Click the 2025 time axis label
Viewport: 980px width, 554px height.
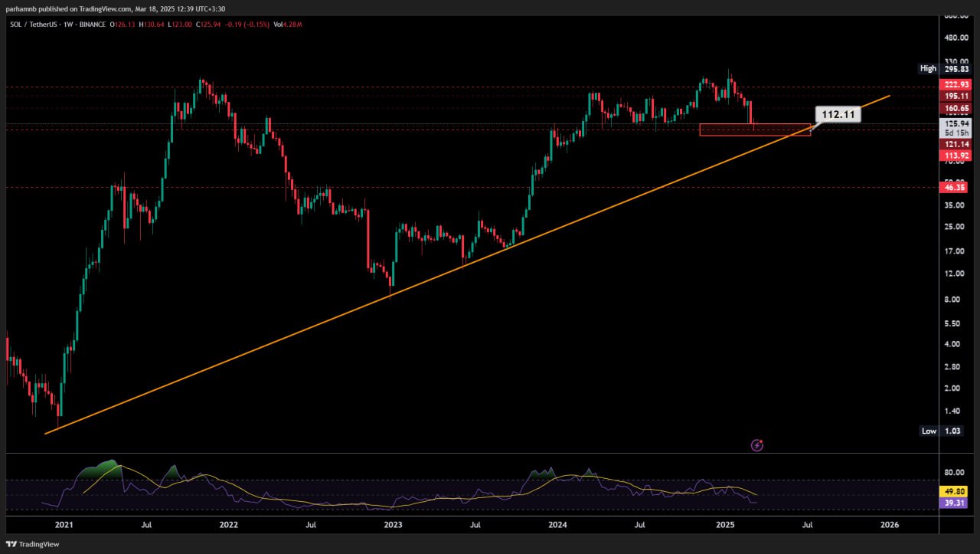[x=725, y=525]
